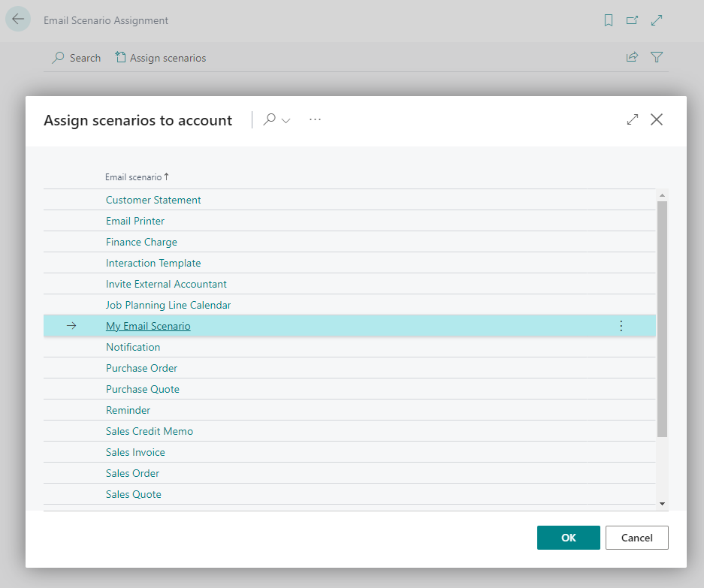Open the dialog's search magnifier

[270, 119]
